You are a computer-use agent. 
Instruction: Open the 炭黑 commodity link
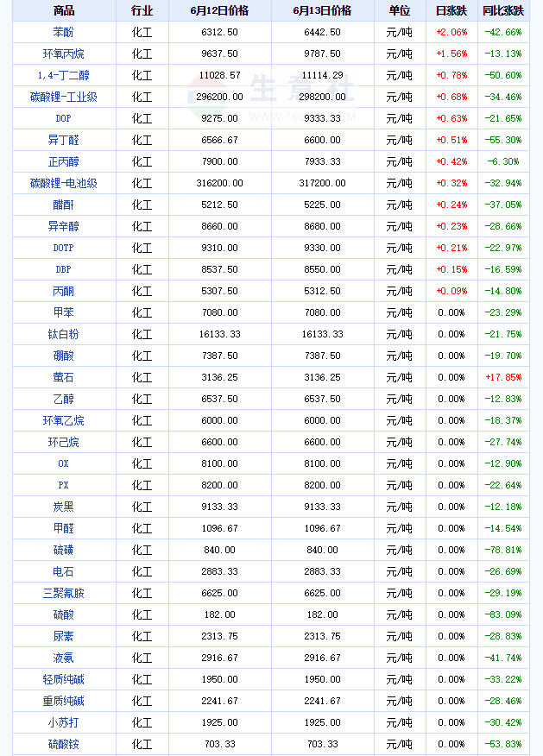[x=63, y=507]
